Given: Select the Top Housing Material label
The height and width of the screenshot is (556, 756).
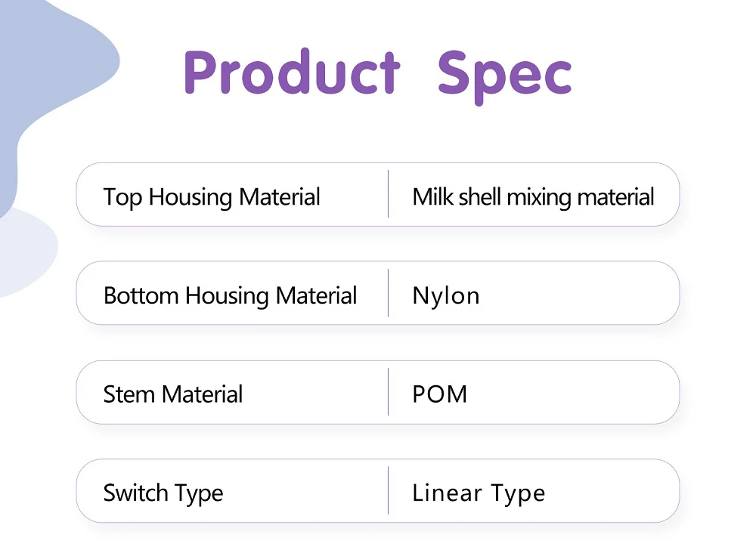Looking at the screenshot, I should click(212, 197).
